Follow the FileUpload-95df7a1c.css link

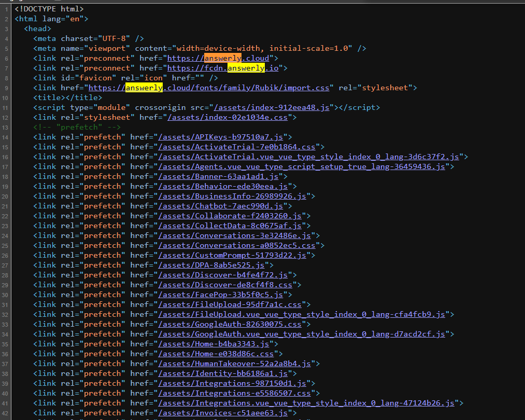point(230,304)
